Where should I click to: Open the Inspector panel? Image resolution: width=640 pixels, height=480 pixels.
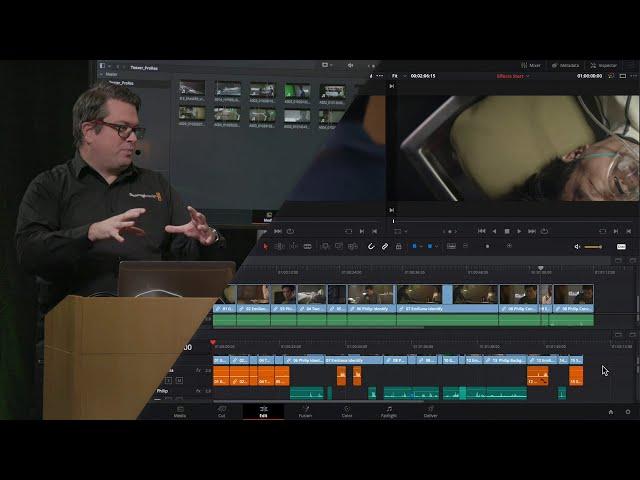pos(605,65)
